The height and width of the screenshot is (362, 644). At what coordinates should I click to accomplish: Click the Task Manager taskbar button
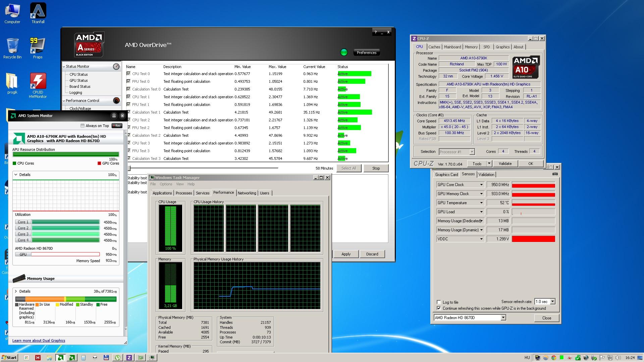[152, 358]
